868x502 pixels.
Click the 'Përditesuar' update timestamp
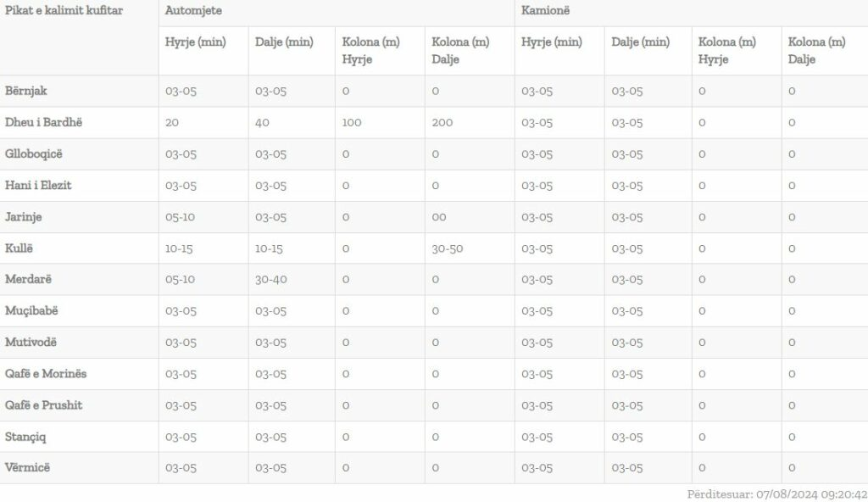point(776,494)
